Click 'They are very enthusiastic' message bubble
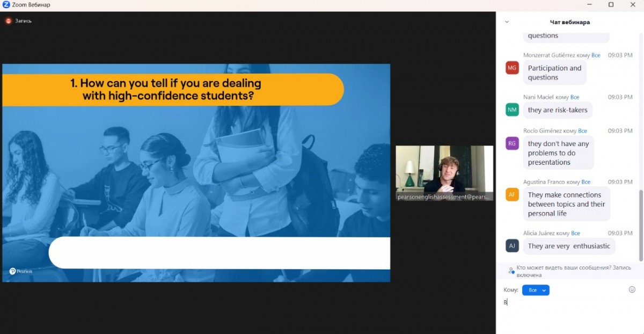This screenshot has width=644, height=334. (568, 246)
